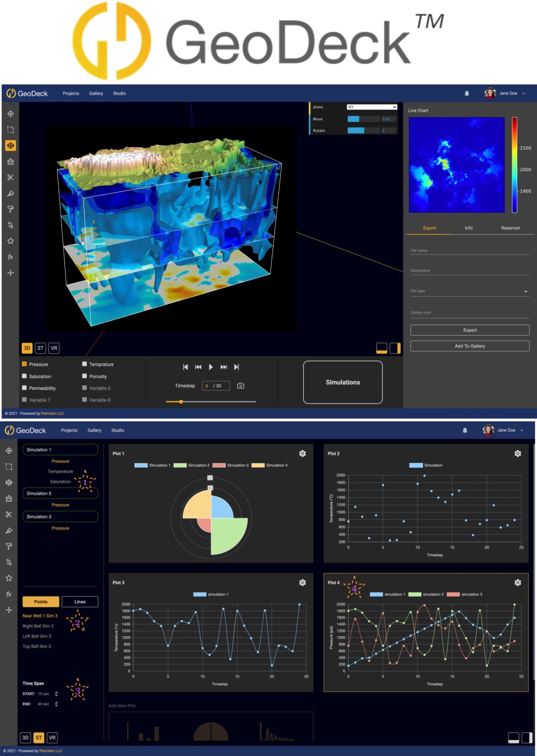Screen dimensions: 537x756
Task: Check the Variable 8 checkbox
Action: point(84,400)
